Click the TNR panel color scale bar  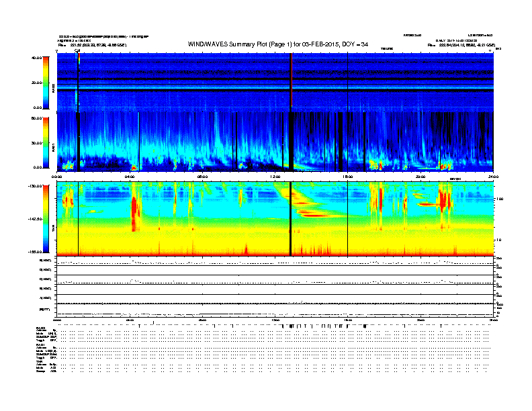46,219
